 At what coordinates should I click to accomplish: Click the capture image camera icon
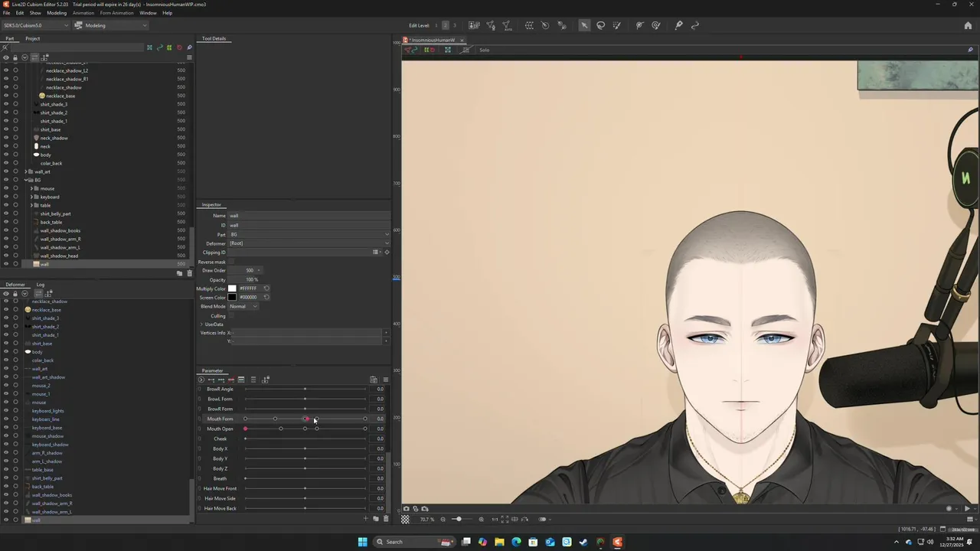point(407,508)
